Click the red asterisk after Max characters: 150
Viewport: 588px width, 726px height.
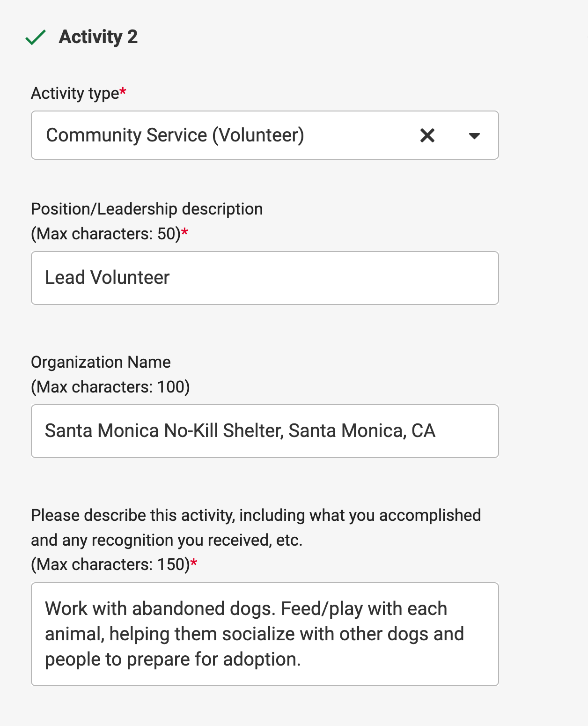[194, 563]
